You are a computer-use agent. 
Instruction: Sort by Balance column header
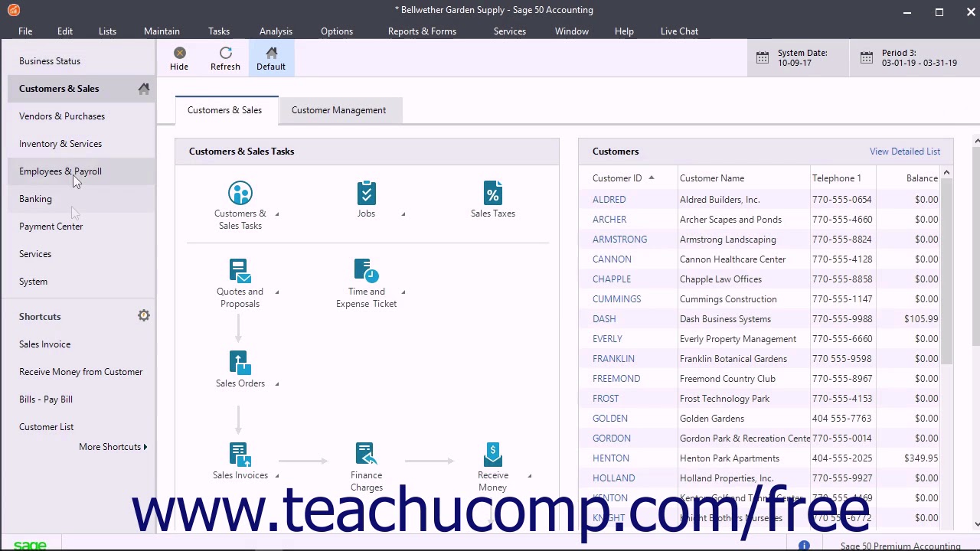pyautogui.click(x=922, y=178)
